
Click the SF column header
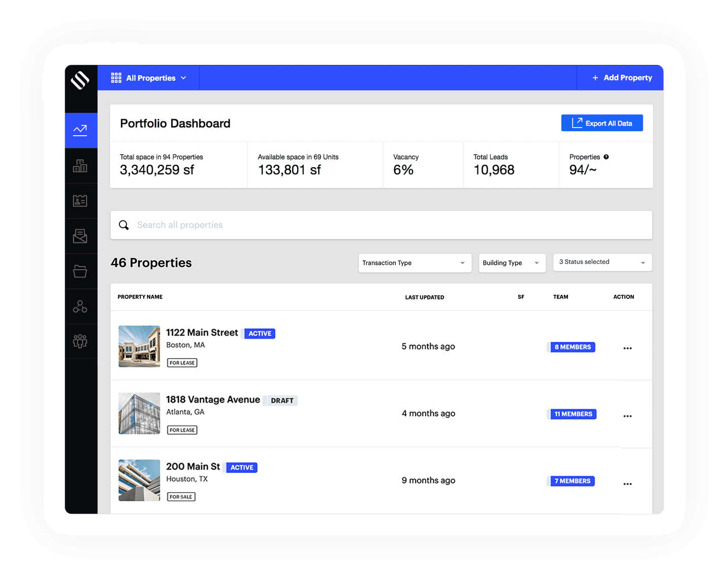pyautogui.click(x=521, y=297)
